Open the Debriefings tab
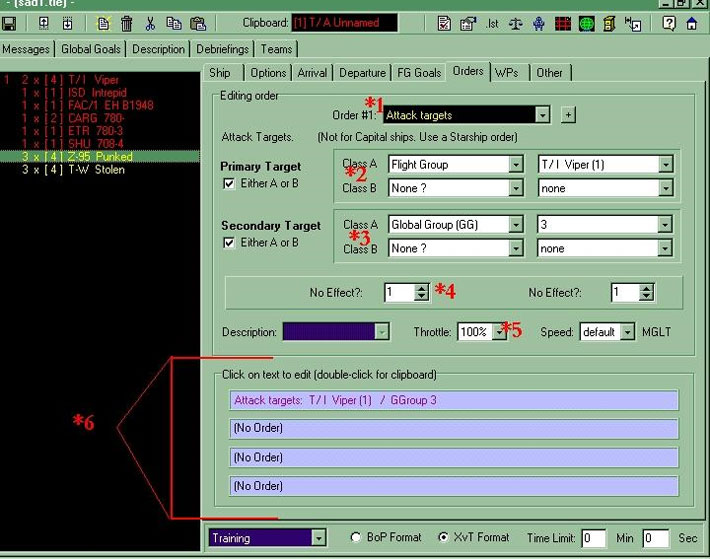This screenshot has height=559, width=710. (222, 49)
